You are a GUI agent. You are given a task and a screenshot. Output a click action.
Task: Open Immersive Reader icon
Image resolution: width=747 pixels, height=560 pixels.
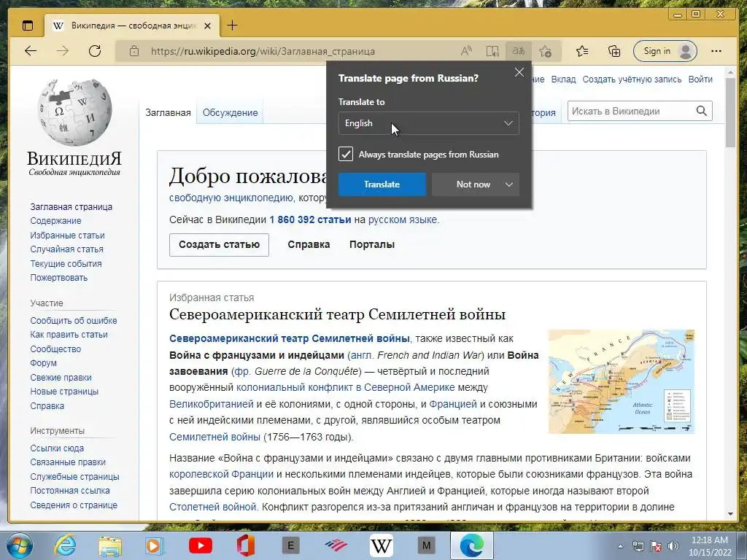pyautogui.click(x=492, y=51)
